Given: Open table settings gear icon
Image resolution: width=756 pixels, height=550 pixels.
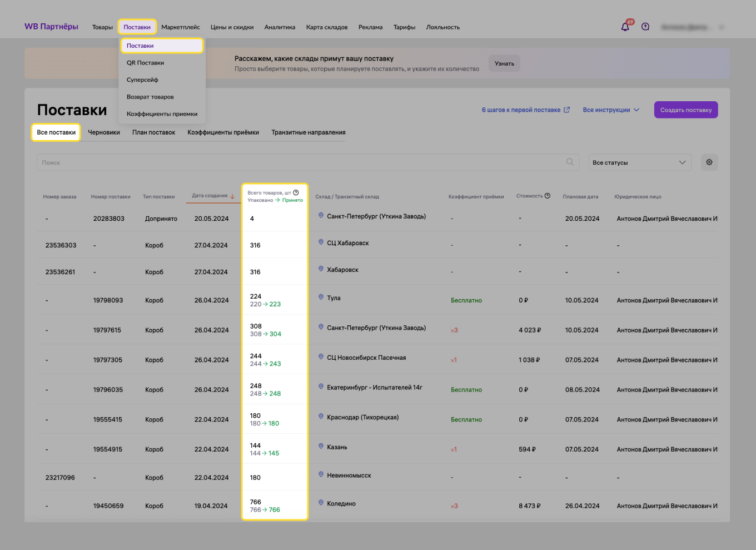Looking at the screenshot, I should point(709,162).
